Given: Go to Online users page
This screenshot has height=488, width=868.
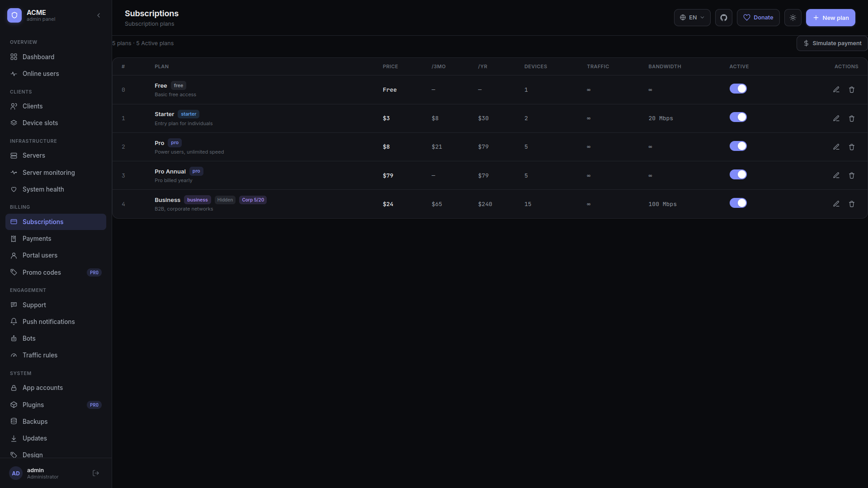Looking at the screenshot, I should [x=56, y=74].
